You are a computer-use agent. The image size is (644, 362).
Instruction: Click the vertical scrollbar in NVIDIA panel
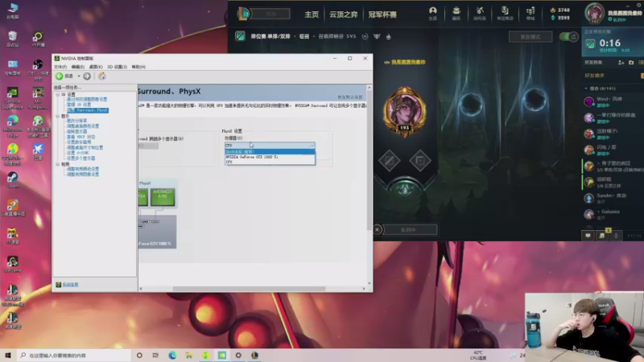pos(369,160)
